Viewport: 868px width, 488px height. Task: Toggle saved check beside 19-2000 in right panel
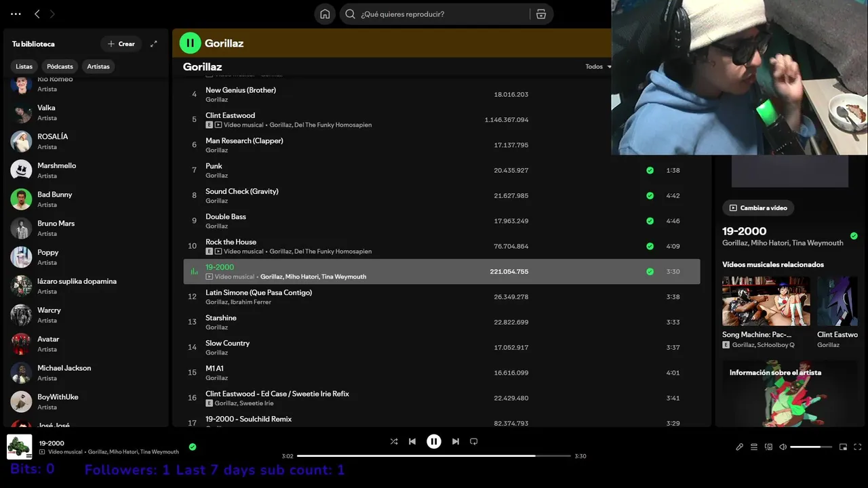click(x=854, y=236)
